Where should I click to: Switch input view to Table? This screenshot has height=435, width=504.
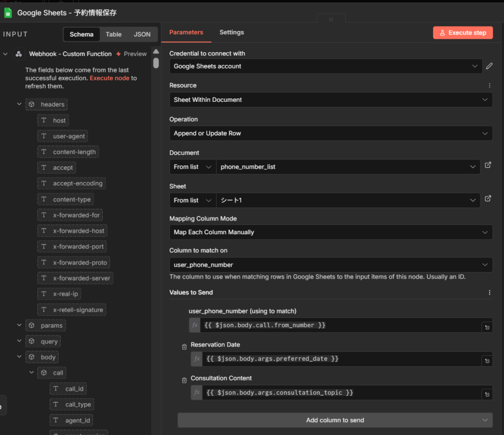click(x=113, y=34)
